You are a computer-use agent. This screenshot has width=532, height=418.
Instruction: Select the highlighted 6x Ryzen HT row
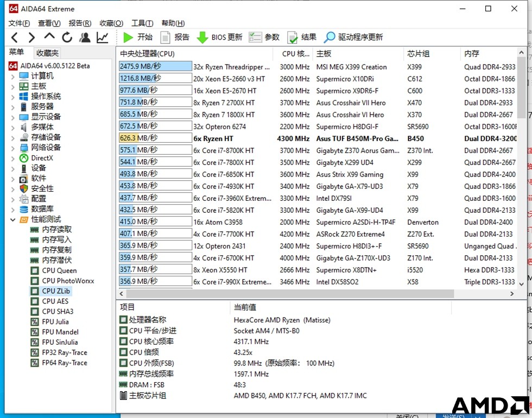click(x=317, y=138)
